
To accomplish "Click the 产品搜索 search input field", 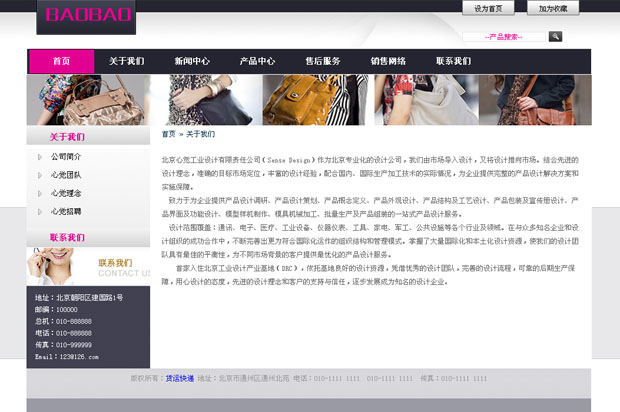I will coord(504,37).
